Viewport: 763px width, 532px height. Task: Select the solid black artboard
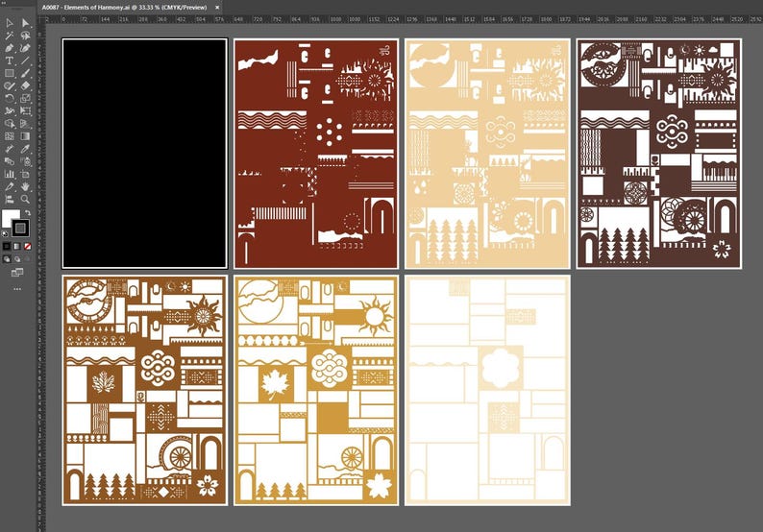pos(144,154)
